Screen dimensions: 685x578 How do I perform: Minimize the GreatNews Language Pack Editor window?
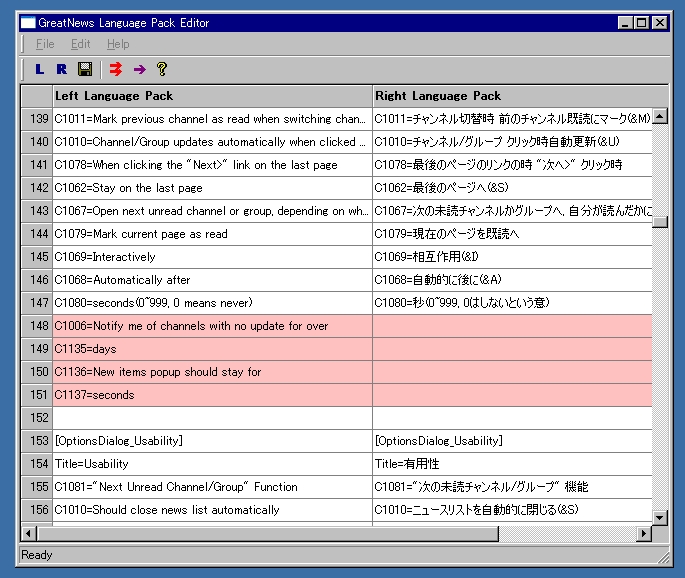click(x=626, y=23)
